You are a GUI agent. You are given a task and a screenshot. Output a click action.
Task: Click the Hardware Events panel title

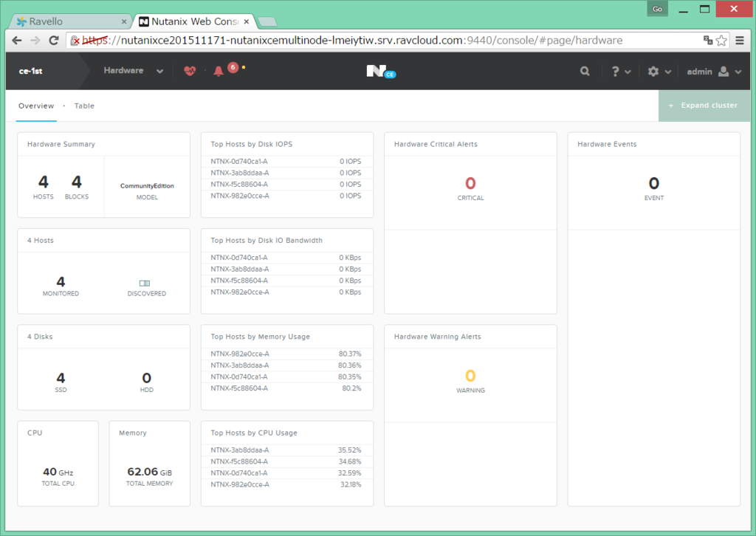[607, 144]
